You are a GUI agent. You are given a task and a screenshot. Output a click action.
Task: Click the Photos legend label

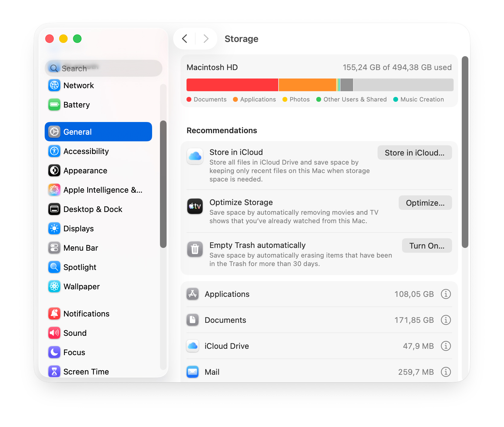(x=300, y=99)
